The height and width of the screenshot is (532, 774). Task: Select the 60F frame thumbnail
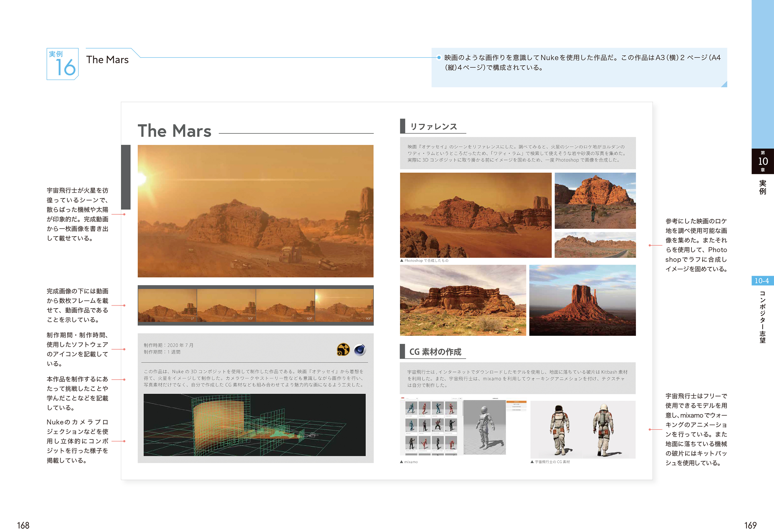(x=285, y=305)
